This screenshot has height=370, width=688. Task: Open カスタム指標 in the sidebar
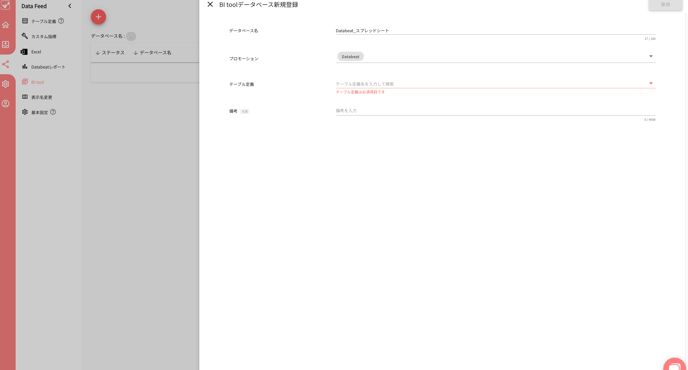click(43, 36)
